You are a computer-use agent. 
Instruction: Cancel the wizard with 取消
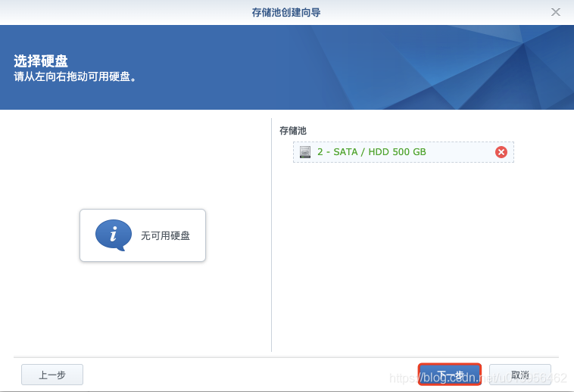[520, 375]
